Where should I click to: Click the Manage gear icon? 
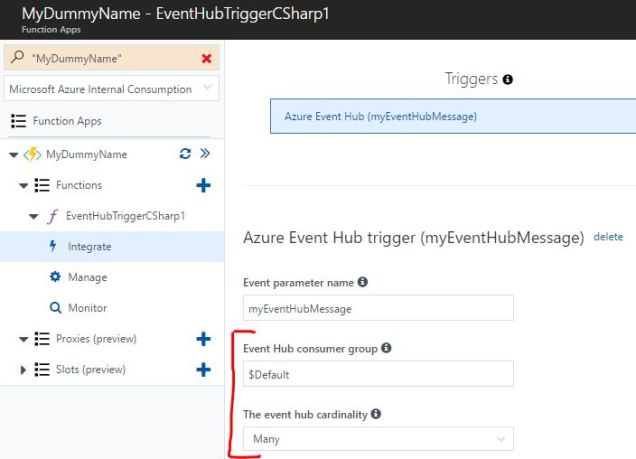click(x=55, y=277)
